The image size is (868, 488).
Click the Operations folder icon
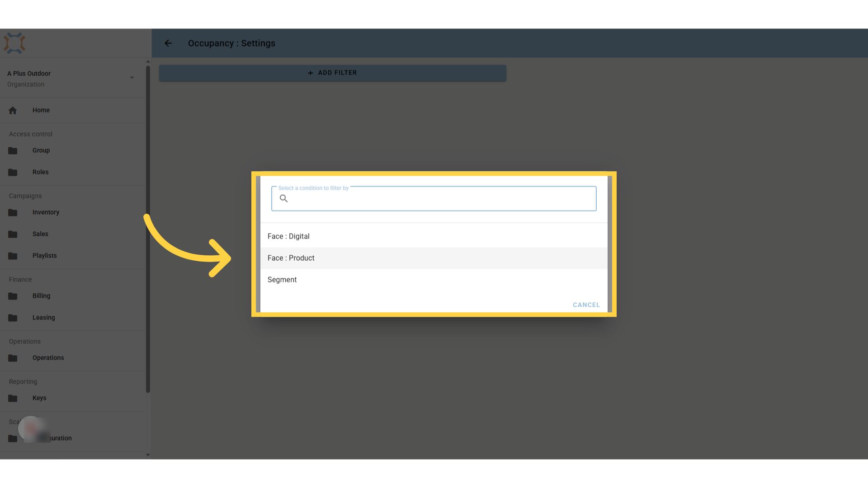coord(13,358)
